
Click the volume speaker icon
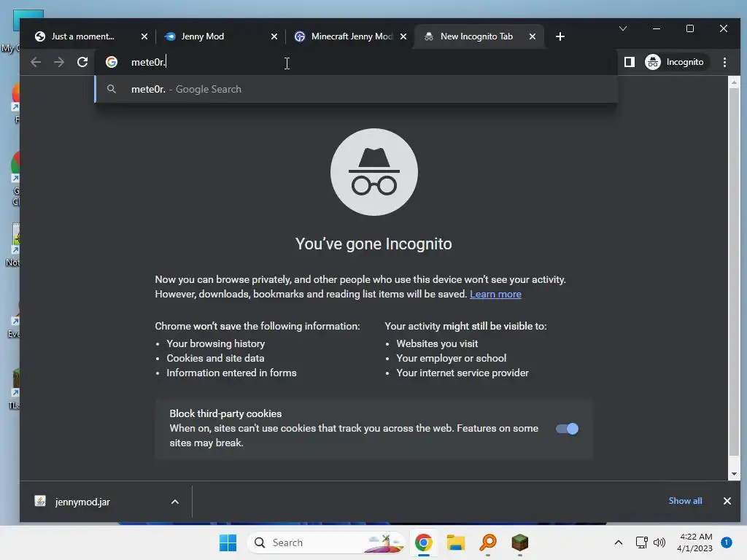click(x=659, y=542)
